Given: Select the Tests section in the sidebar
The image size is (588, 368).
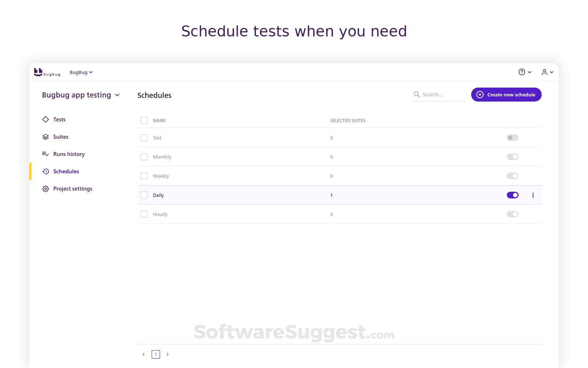Looking at the screenshot, I should click(59, 119).
